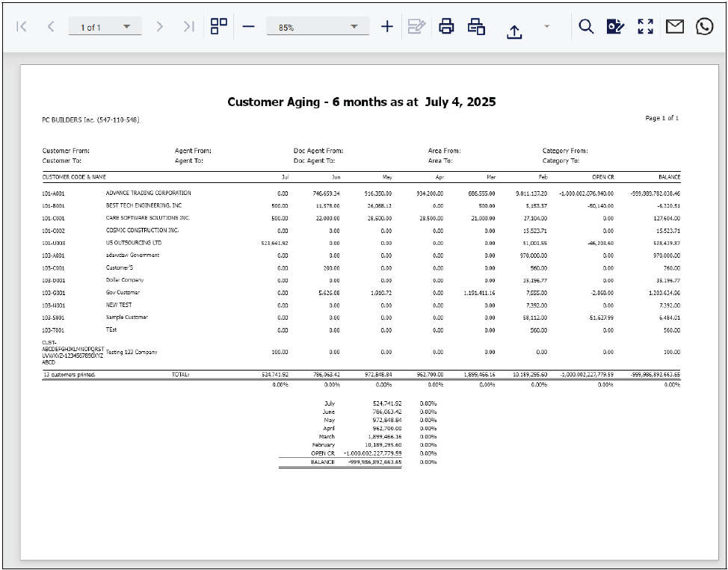Click the edit fields pencil icon
The image size is (728, 570).
416,26
